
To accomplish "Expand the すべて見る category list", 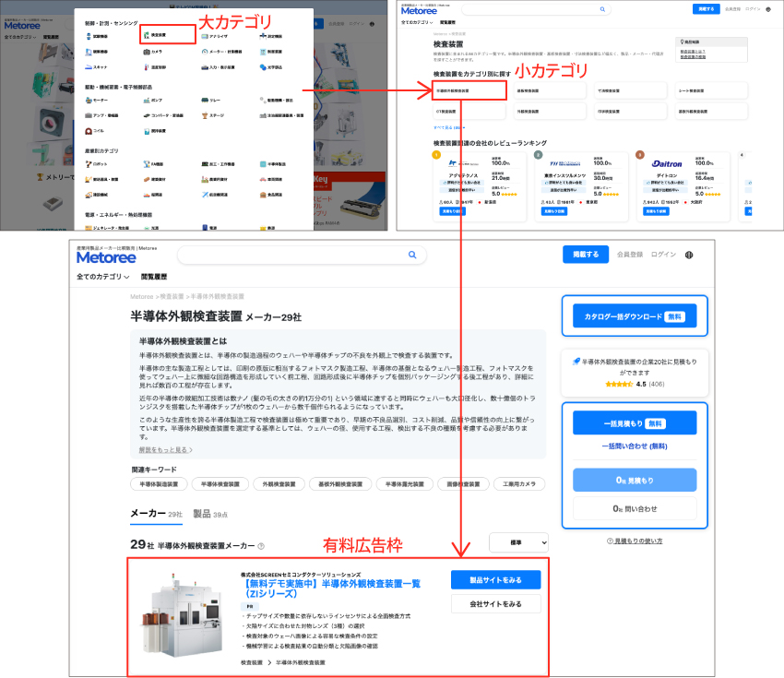I will pyautogui.click(x=449, y=128).
